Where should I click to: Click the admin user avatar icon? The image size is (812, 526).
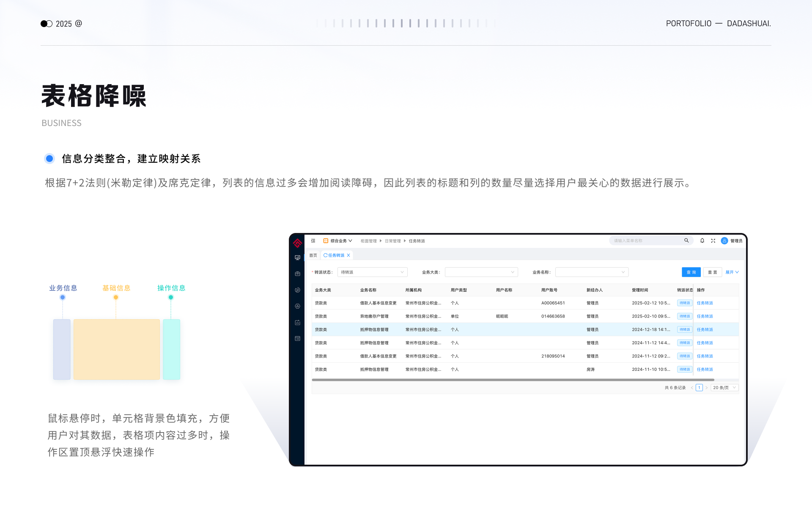tap(724, 241)
